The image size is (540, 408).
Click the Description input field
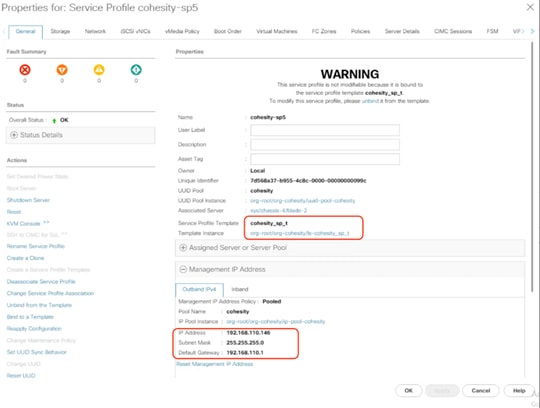(325, 145)
